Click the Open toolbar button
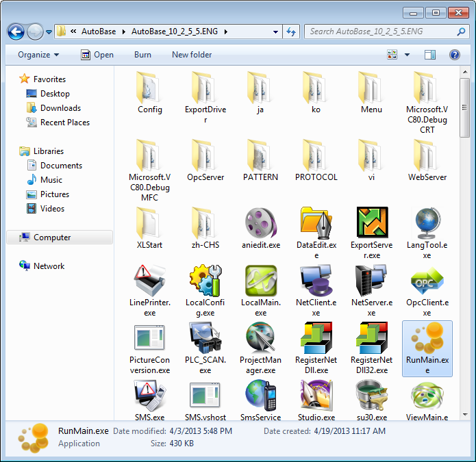The image size is (476, 462). (97, 55)
